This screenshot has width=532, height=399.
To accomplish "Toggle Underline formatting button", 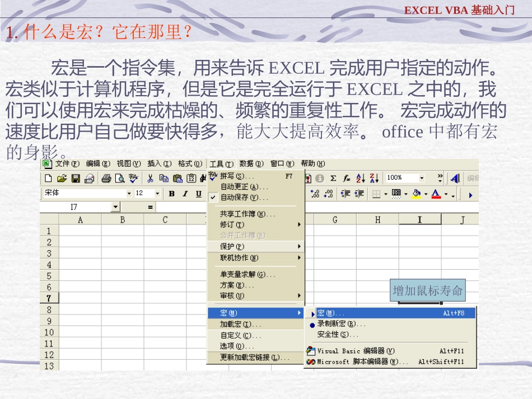I will click(x=199, y=194).
